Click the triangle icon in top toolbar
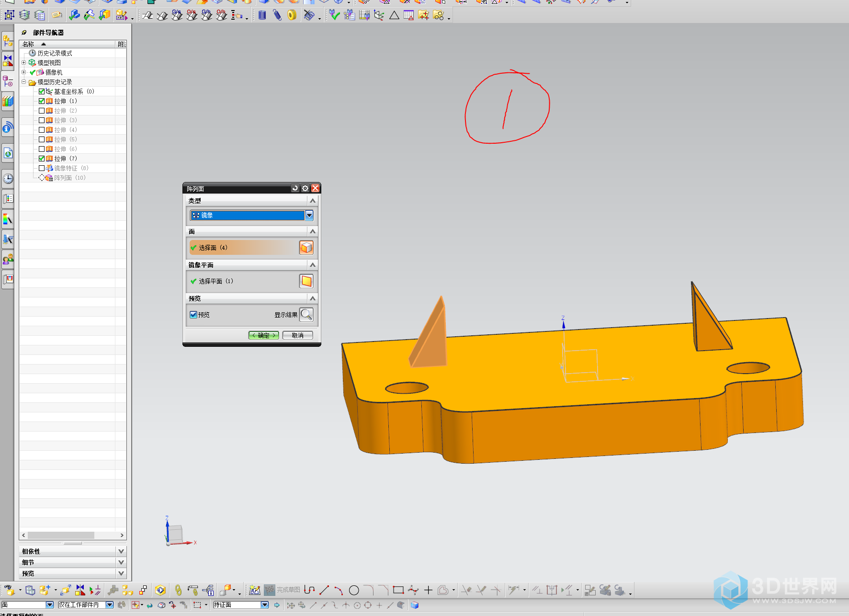The image size is (849, 616). pos(394,15)
